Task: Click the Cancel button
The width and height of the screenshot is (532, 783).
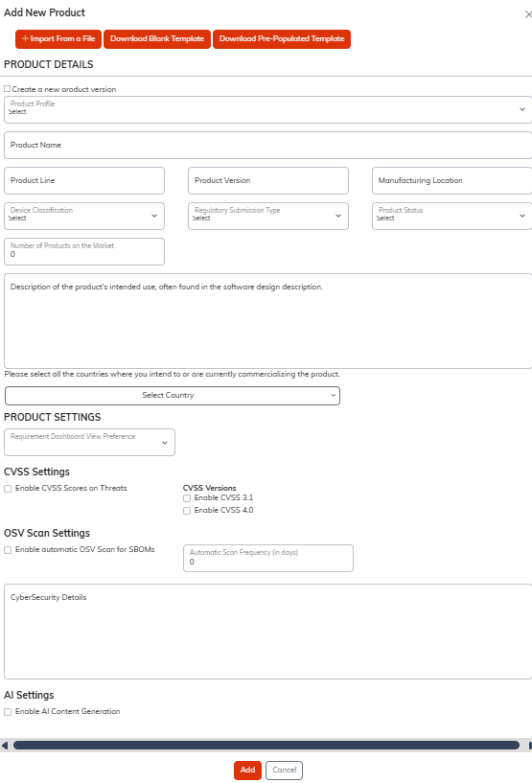Action: click(285, 770)
